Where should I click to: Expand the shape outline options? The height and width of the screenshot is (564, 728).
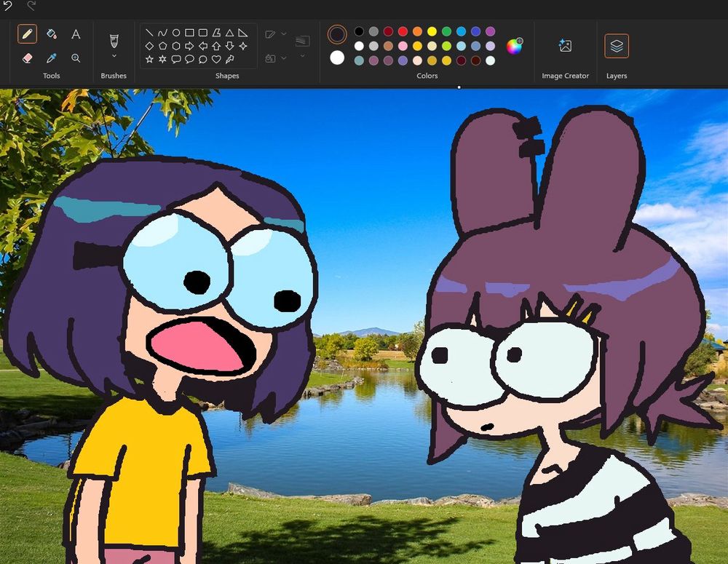pyautogui.click(x=282, y=33)
